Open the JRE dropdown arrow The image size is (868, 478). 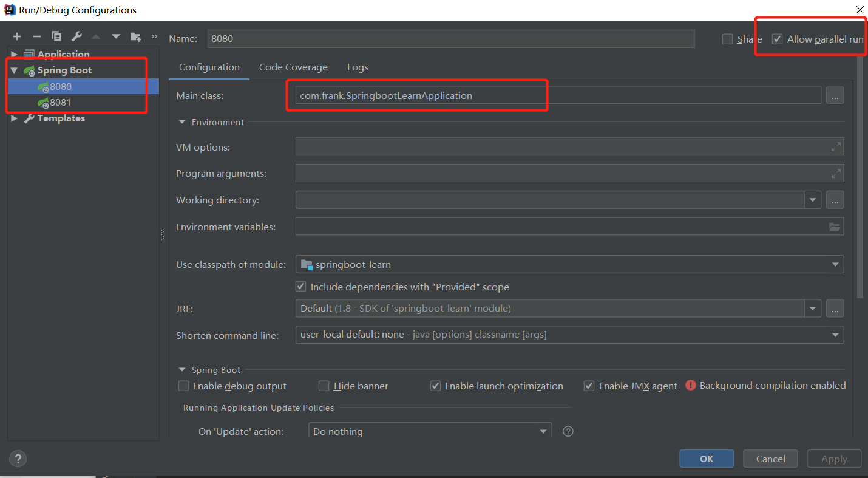pos(813,308)
